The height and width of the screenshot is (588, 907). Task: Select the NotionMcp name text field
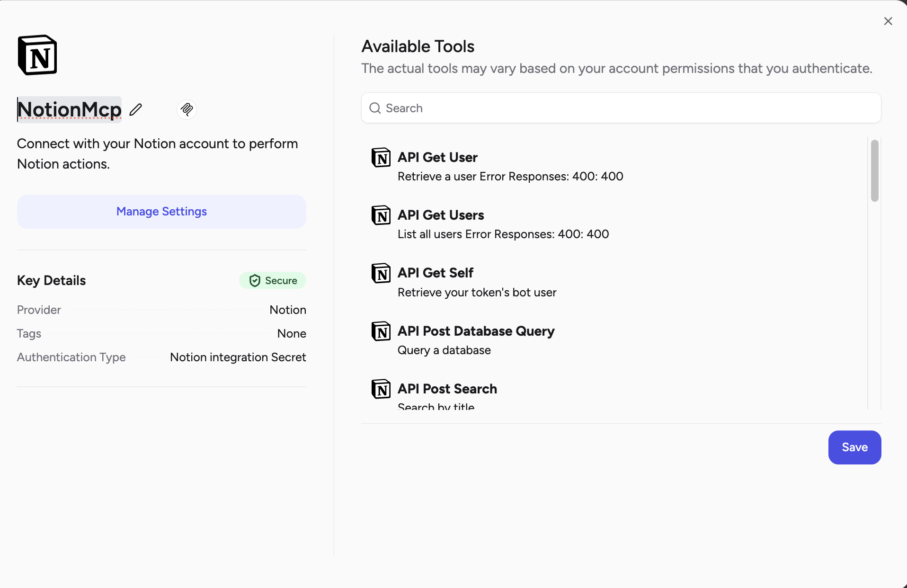coord(69,109)
